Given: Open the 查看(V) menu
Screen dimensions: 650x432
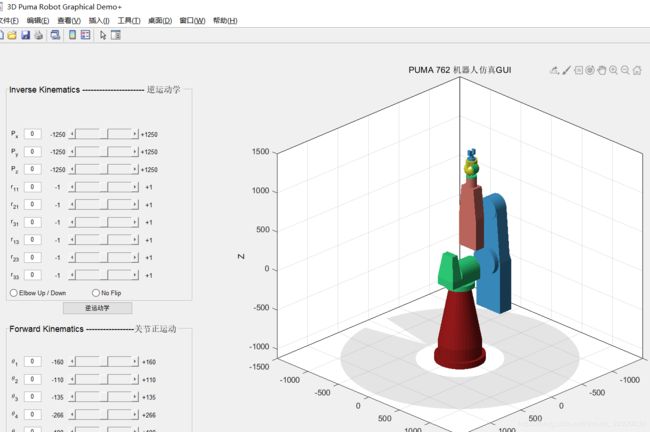Looking at the screenshot, I should (x=69, y=20).
